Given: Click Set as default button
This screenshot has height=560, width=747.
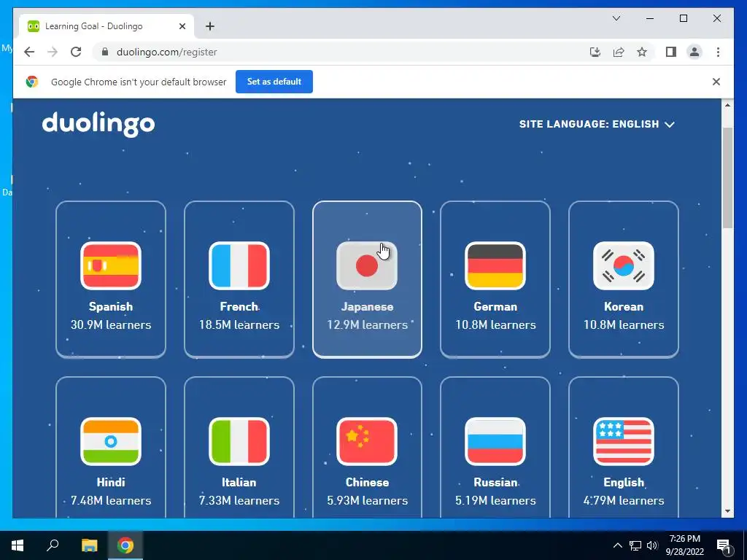Looking at the screenshot, I should point(274,82).
